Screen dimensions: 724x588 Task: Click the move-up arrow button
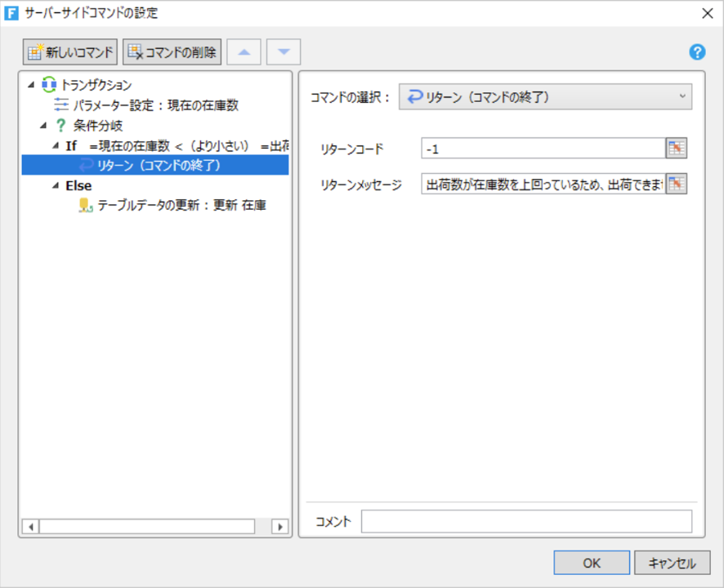244,51
